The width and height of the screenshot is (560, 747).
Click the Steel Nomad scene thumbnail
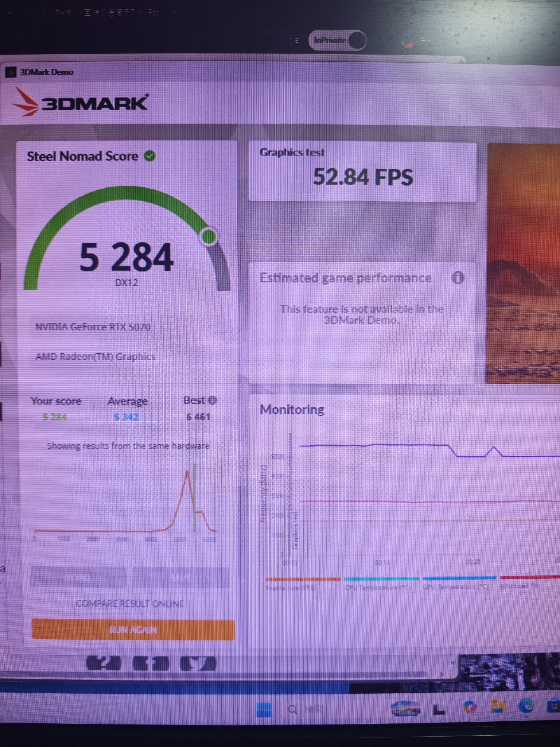tap(523, 263)
